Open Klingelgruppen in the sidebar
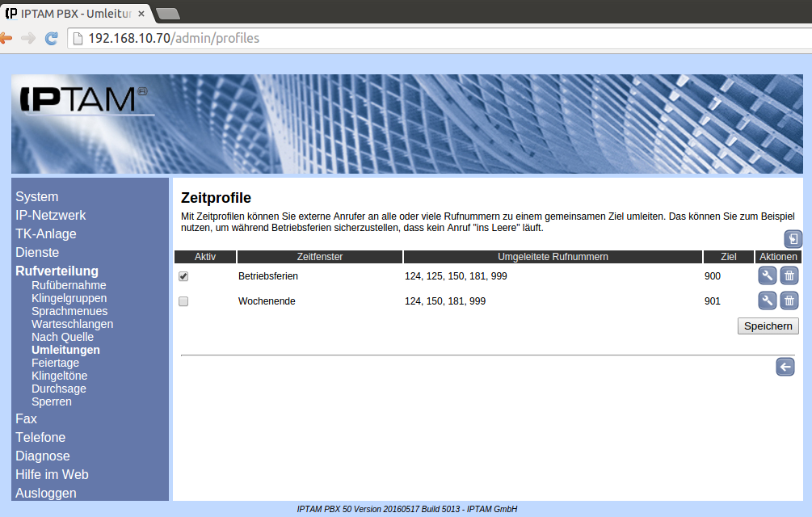 69,298
